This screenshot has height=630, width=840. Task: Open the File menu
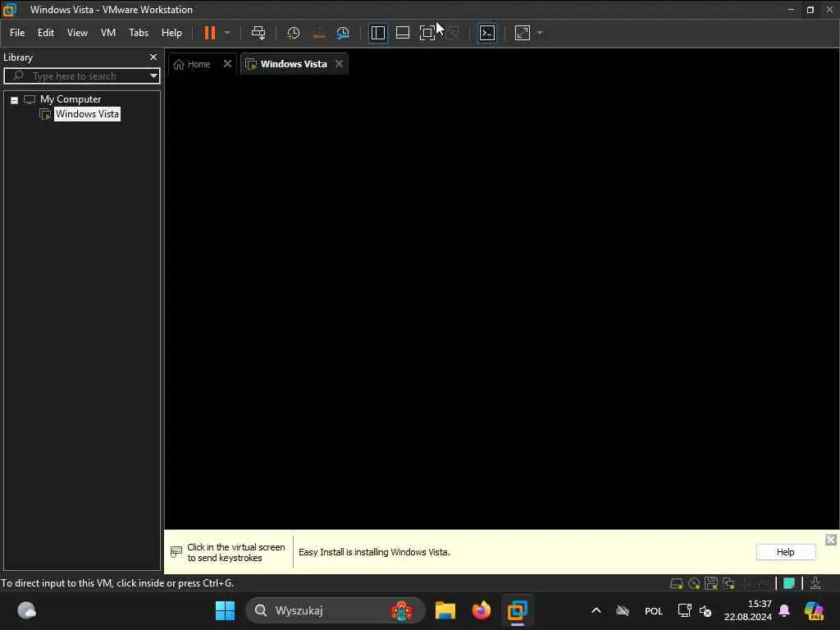(17, 33)
